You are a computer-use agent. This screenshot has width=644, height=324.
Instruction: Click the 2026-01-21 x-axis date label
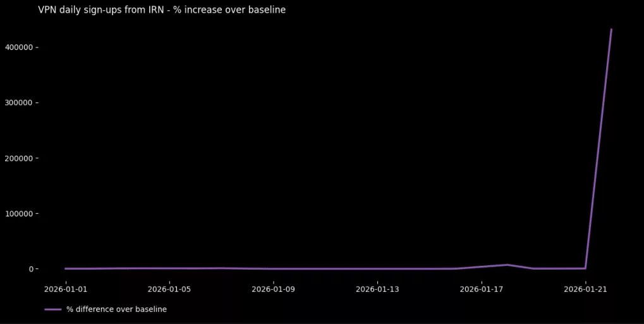pos(585,289)
